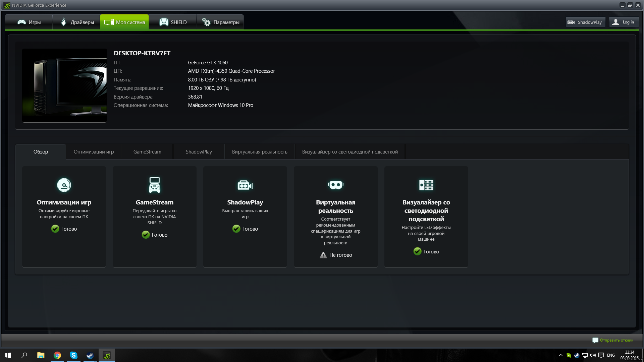Click the Виртуальная реальность card title
The width and height of the screenshot is (644, 362).
(336, 206)
